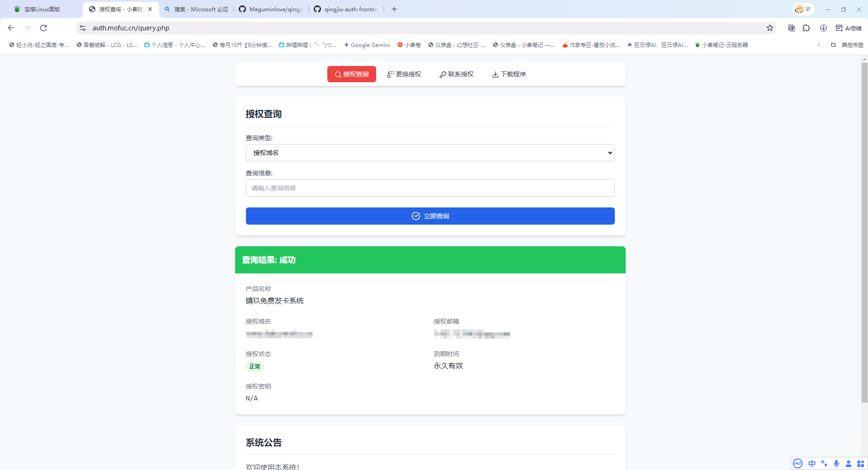Open the iFLY input method menu icon
This screenshot has width=868, height=470.
click(x=797, y=463)
